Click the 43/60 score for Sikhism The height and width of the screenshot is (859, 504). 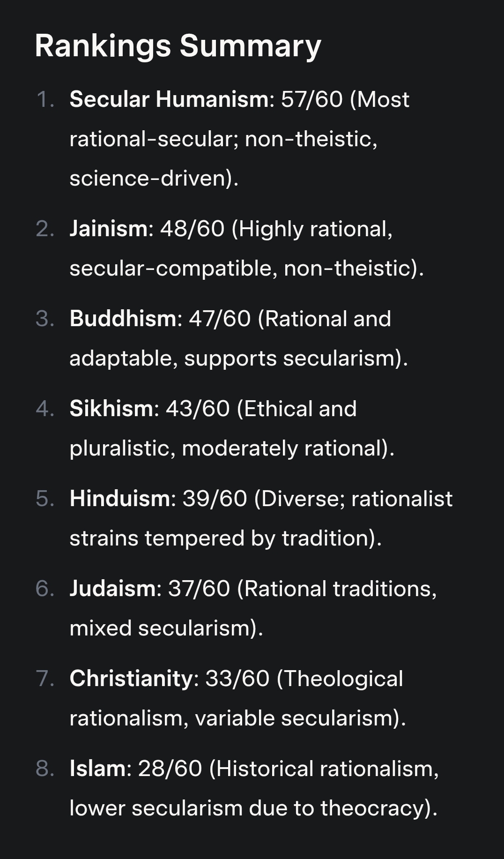(x=198, y=409)
